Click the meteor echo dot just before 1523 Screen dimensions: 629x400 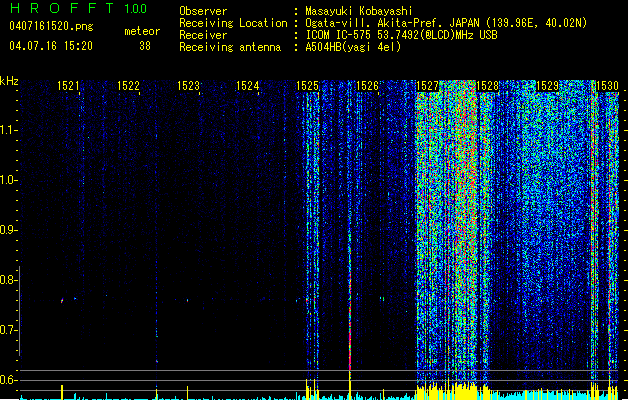click(x=187, y=300)
